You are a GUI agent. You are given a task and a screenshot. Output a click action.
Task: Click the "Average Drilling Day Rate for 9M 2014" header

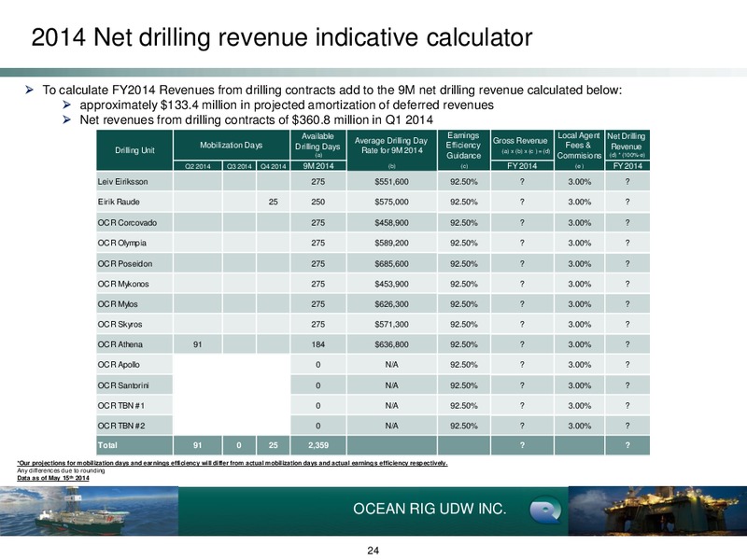tap(391, 150)
